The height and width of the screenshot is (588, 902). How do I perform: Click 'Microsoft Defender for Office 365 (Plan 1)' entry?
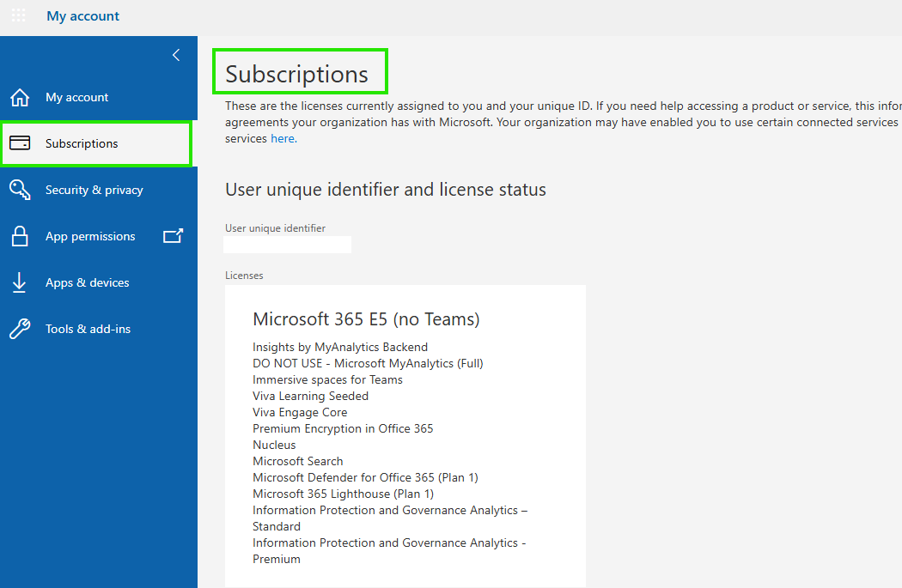(x=365, y=477)
